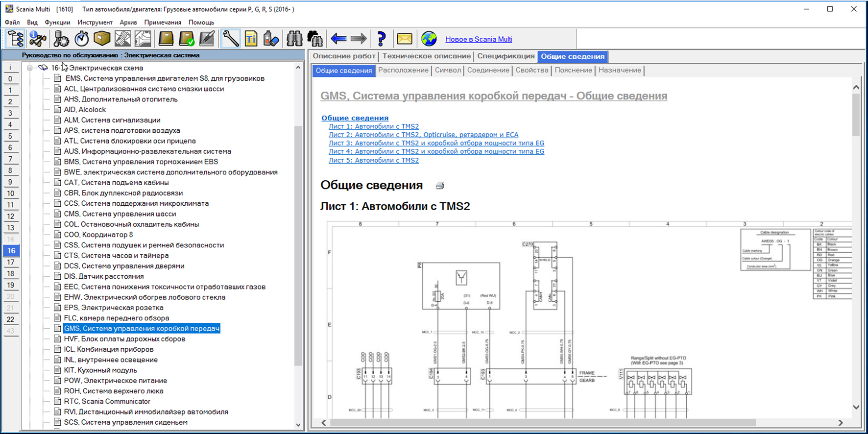Click the blue back arrow icon
This screenshot has width=868, height=434.
tap(338, 39)
